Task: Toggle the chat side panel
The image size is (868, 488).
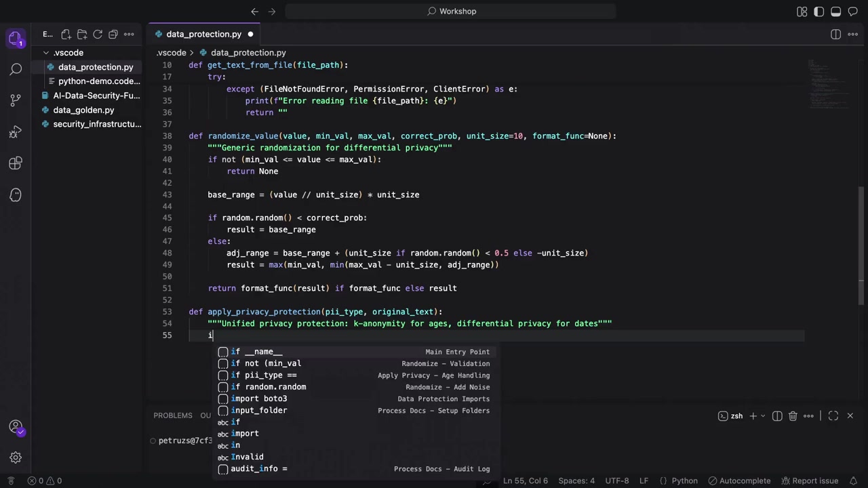Action: [x=853, y=12]
